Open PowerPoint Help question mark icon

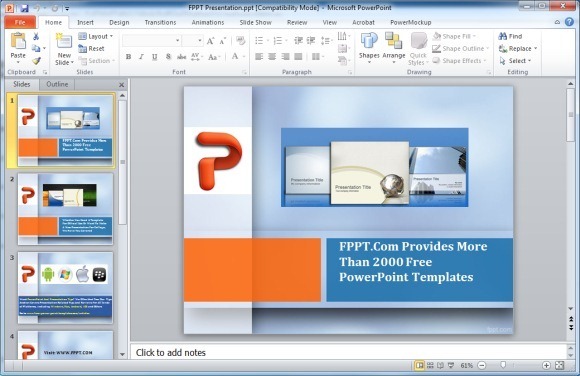569,22
